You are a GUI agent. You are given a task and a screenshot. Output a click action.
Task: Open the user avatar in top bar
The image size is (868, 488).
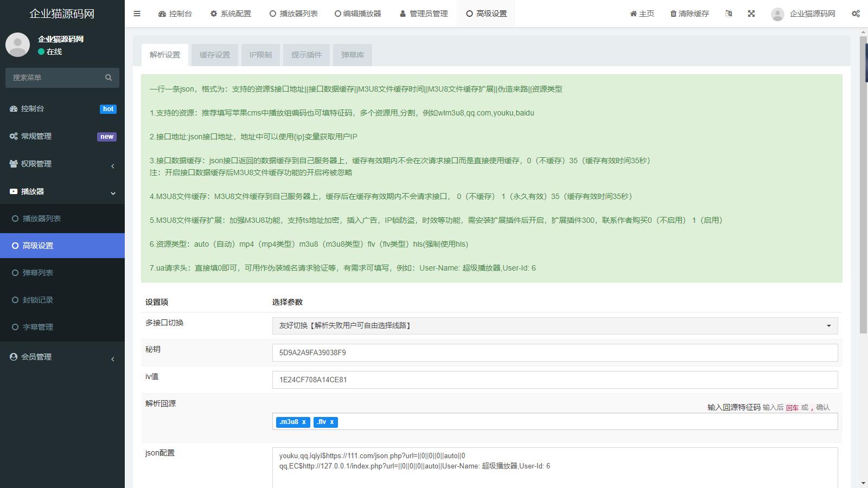[777, 14]
